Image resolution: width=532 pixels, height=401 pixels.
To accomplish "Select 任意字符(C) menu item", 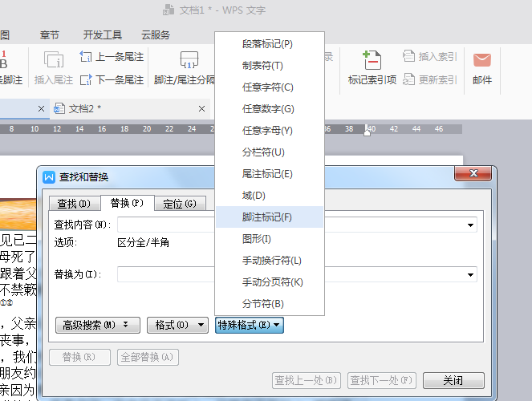I will pos(270,87).
